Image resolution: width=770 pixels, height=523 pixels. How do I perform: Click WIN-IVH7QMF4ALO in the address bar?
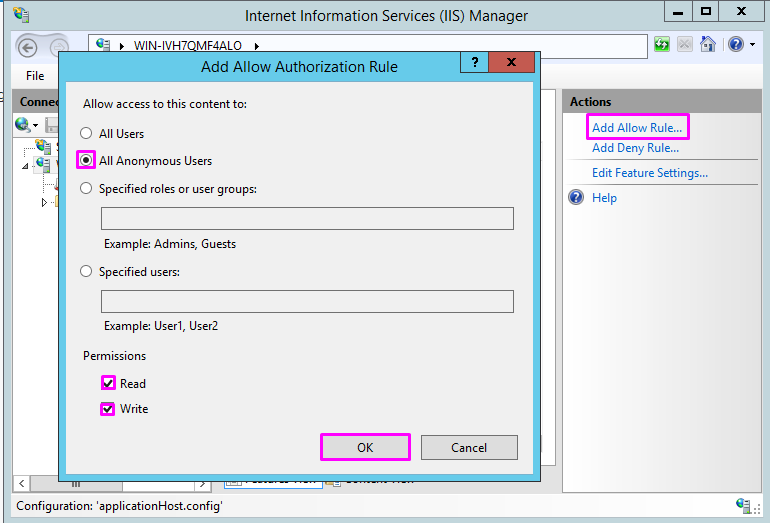(188, 46)
